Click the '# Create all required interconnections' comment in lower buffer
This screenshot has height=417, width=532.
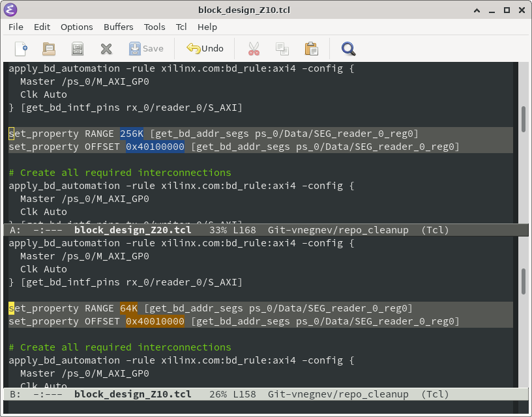pyautogui.click(x=120, y=347)
